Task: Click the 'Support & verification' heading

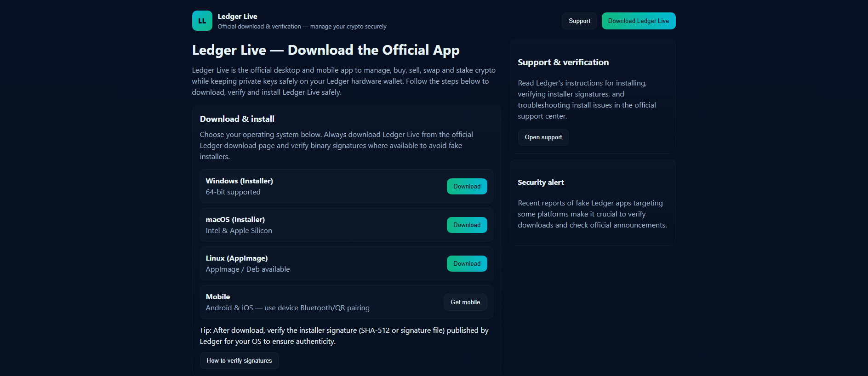Action: [x=563, y=63]
